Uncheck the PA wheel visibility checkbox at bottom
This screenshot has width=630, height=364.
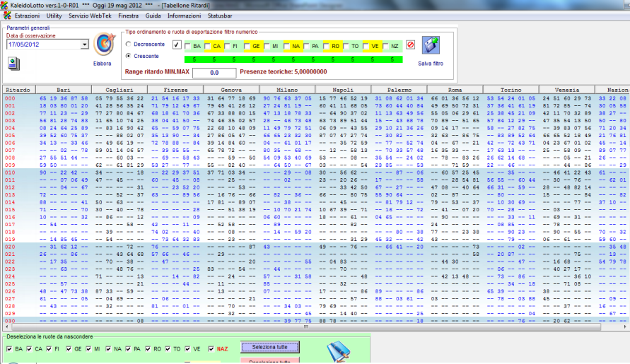tap(128, 348)
